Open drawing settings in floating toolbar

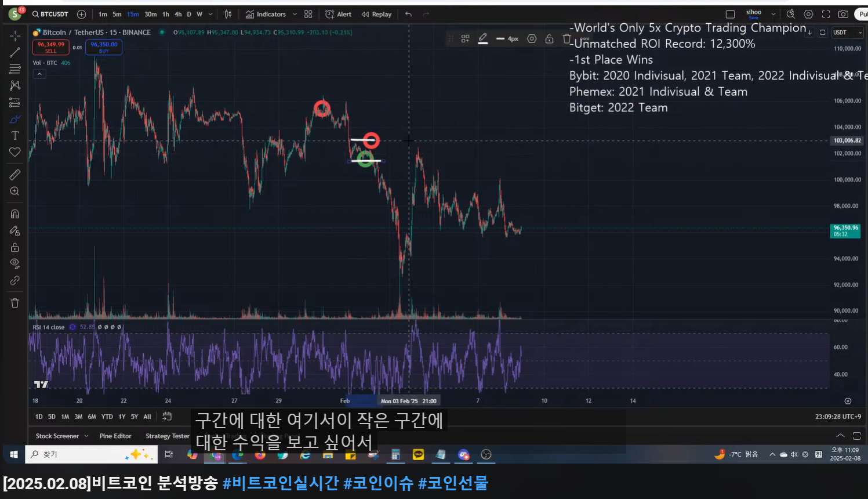click(x=532, y=39)
